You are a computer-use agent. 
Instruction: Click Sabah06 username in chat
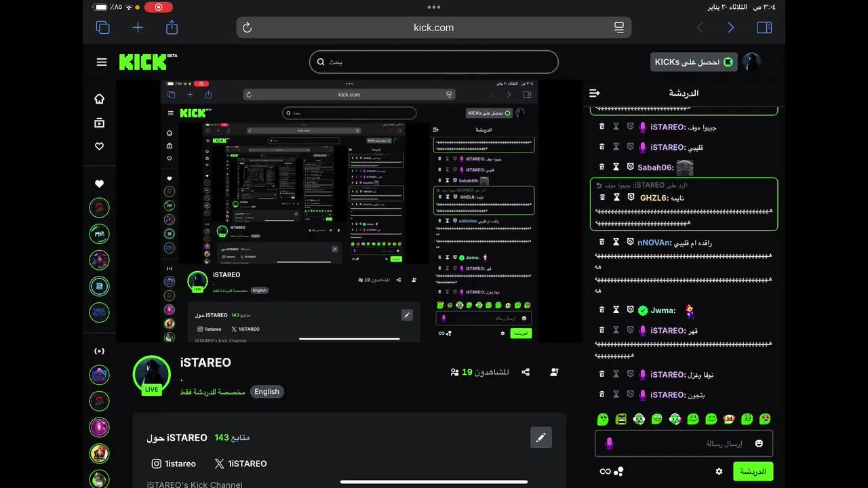(x=656, y=167)
